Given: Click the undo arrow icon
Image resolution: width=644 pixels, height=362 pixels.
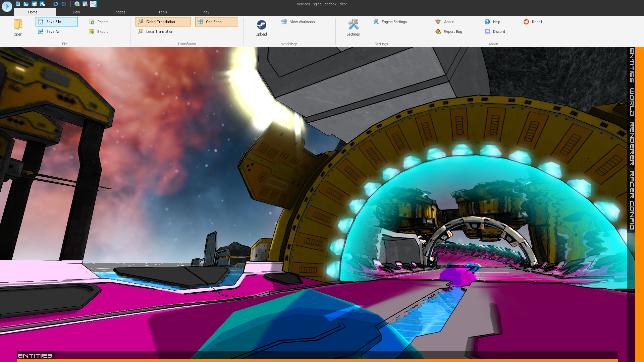Looking at the screenshot, I should (x=56, y=4).
